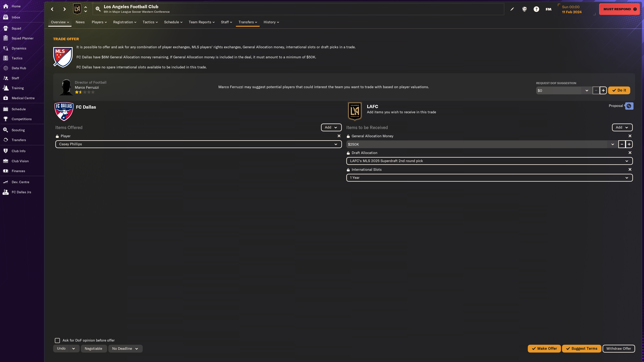Open Dynamics in sidebar
This screenshot has width=644, height=362.
(x=19, y=48)
